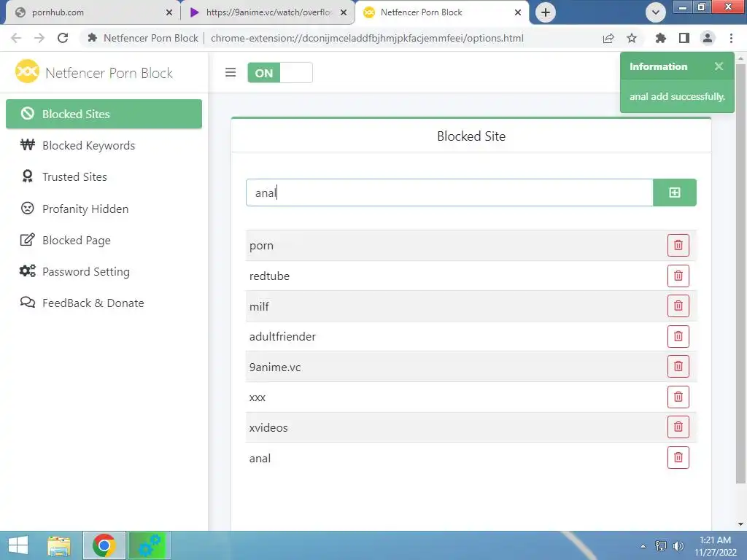Click the address bar URL
This screenshot has height=560, width=747.
[367, 38]
